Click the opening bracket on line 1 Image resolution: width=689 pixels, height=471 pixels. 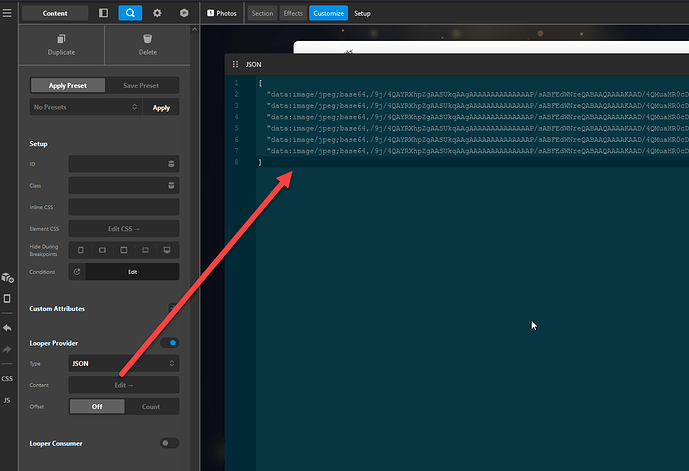260,83
